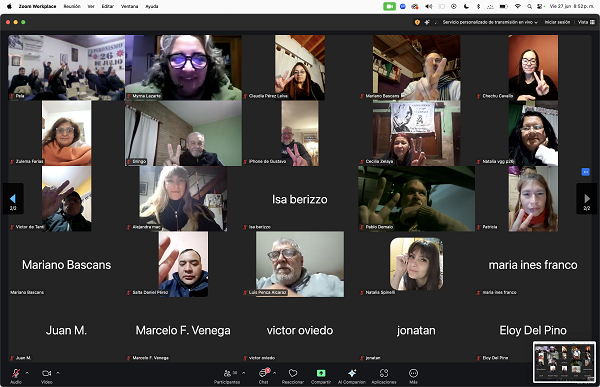The height and width of the screenshot is (387, 600).
Task: Open the Aplicaciones icon
Action: pos(384,373)
